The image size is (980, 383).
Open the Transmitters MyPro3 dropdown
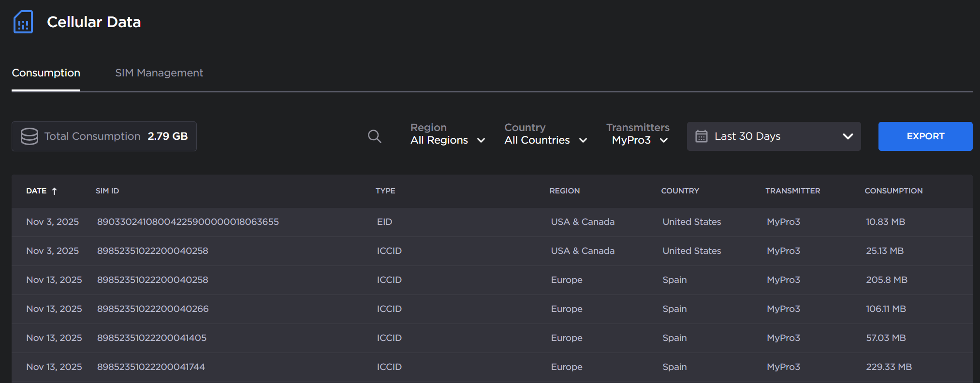639,140
